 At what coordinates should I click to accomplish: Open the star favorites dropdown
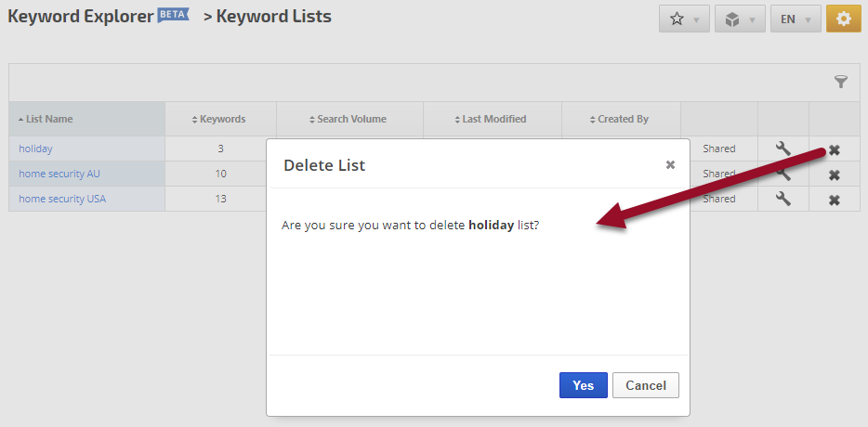(x=684, y=19)
